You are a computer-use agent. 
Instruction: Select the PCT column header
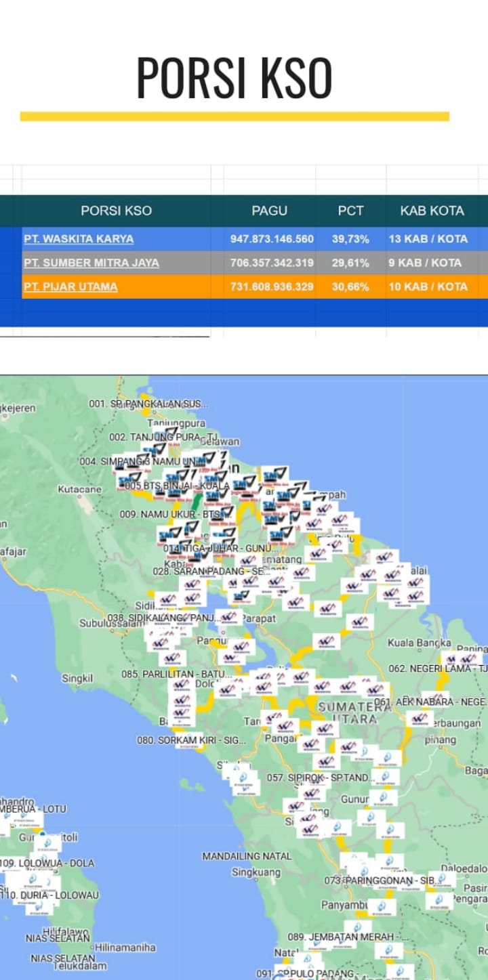coord(351,211)
